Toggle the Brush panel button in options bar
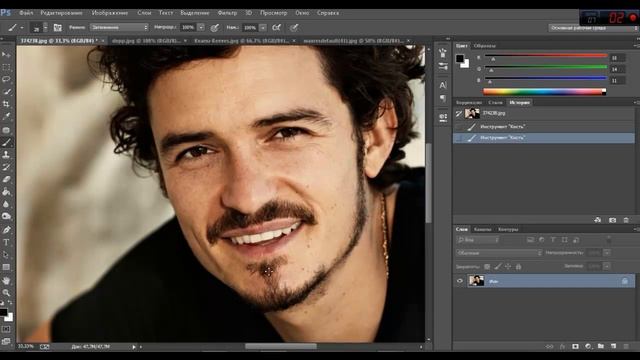The image size is (640, 360). click(x=58, y=28)
